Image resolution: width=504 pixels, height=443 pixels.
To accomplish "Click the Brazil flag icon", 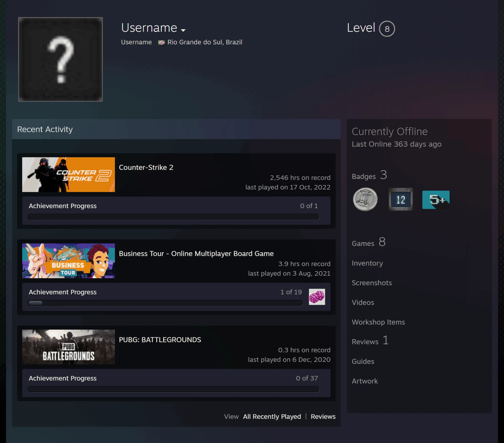I will tap(162, 43).
